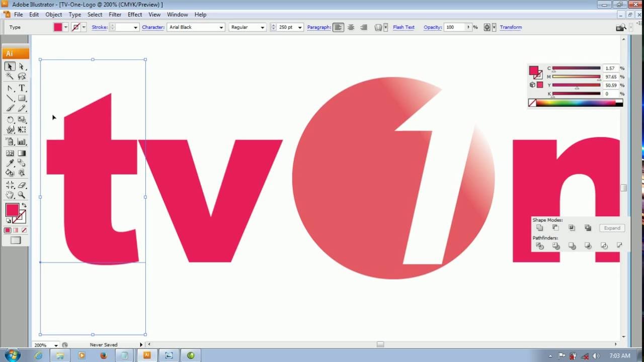
Task: Reset to default fill and stroke
Action: 8,221
